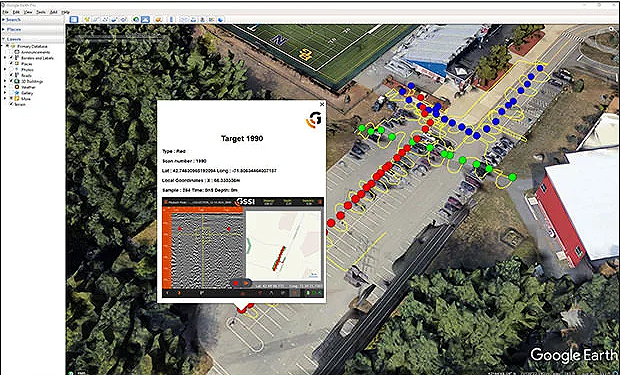
Task: Click the Email toolbar icon
Action: pyautogui.click(x=183, y=19)
